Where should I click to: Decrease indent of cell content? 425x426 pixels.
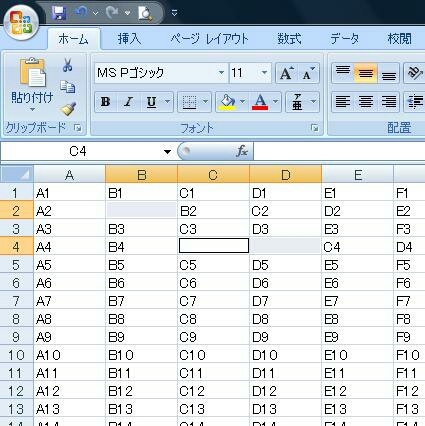click(x=415, y=101)
